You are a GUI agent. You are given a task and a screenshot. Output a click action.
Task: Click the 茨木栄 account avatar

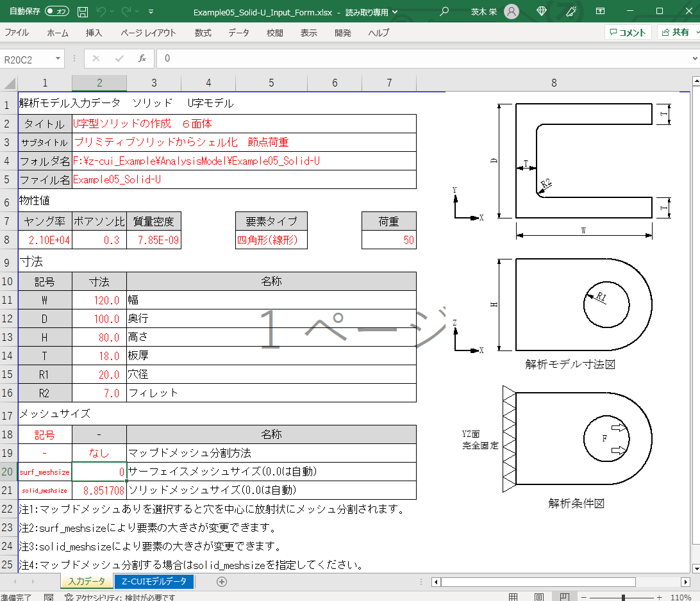(x=511, y=12)
